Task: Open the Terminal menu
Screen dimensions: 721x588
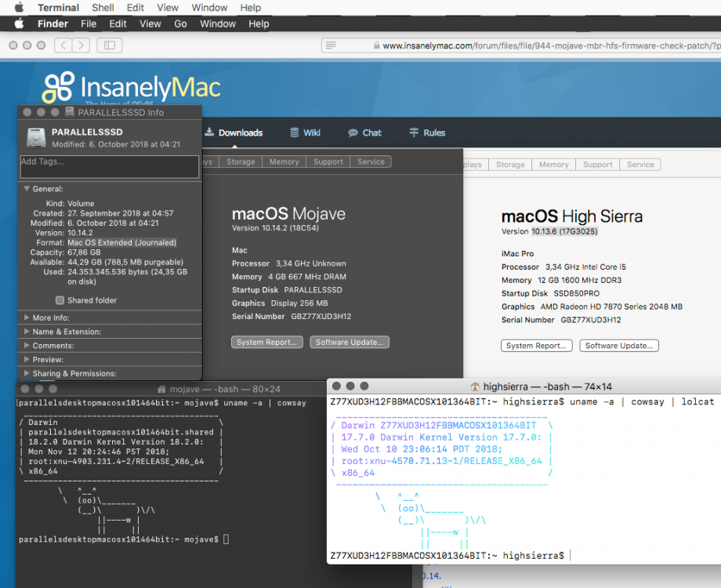Action: [59, 8]
